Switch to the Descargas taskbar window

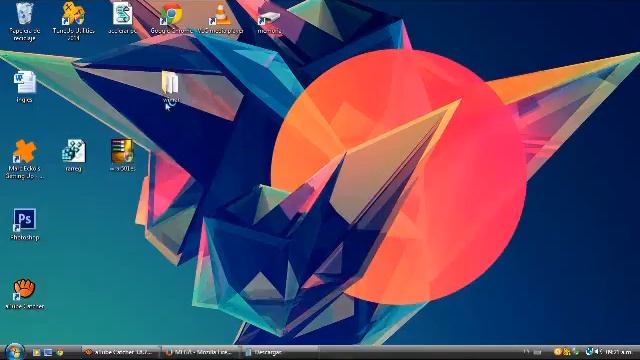click(x=281, y=352)
